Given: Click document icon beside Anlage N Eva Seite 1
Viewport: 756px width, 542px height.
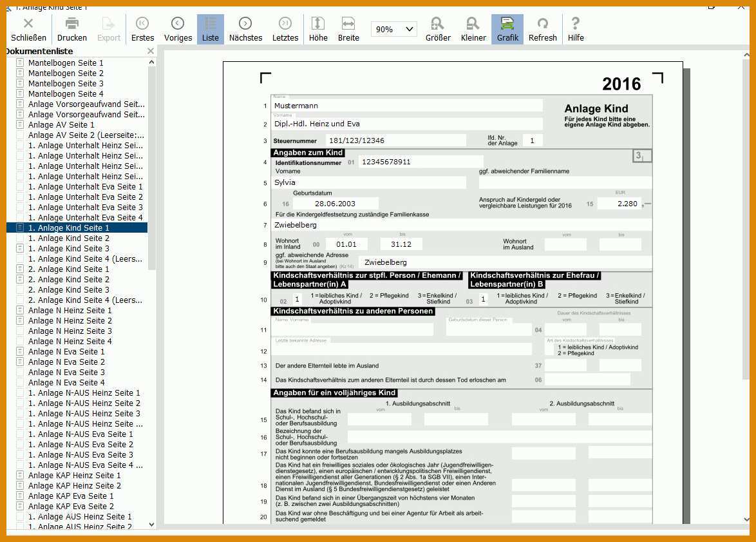Looking at the screenshot, I should [x=20, y=352].
